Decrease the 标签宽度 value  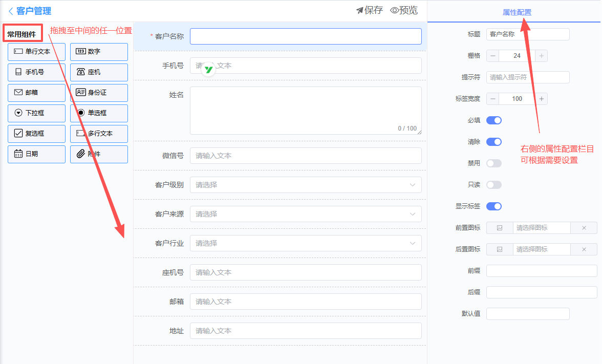[493, 99]
